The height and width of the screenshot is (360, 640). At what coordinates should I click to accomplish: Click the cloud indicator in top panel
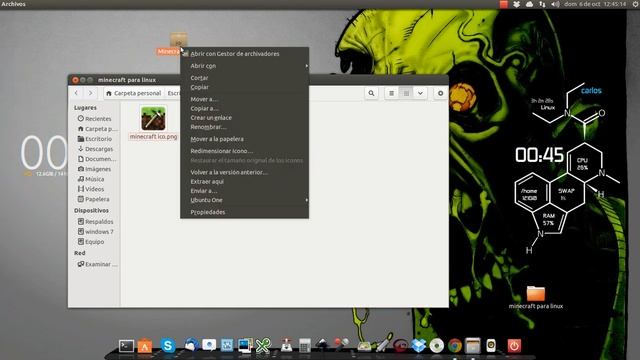(529, 4)
